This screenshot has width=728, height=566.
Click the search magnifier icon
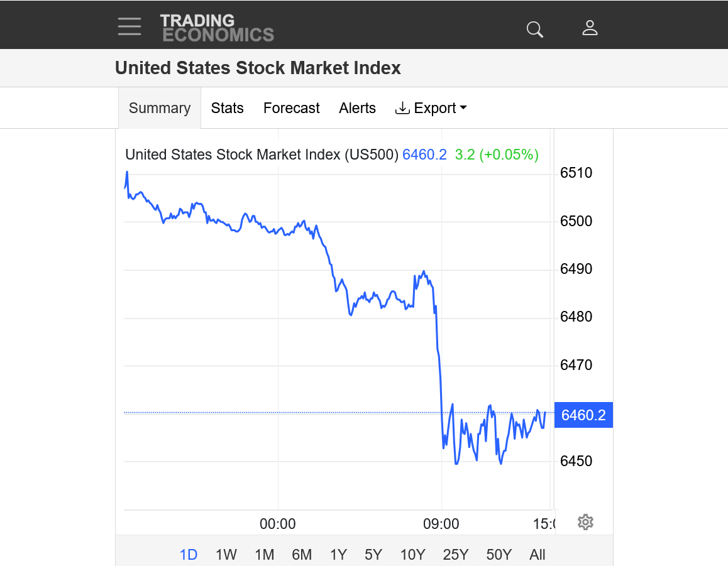[534, 29]
